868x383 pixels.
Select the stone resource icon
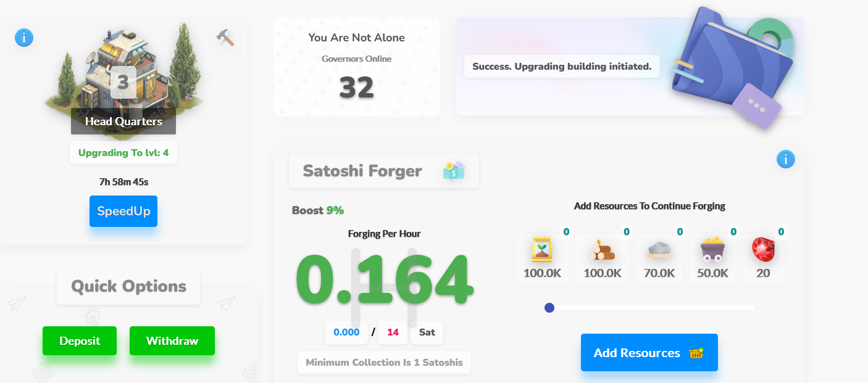(x=659, y=249)
